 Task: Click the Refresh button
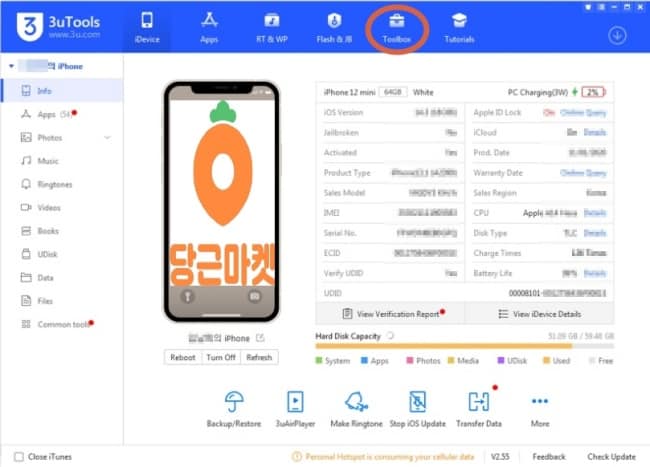[x=259, y=357]
